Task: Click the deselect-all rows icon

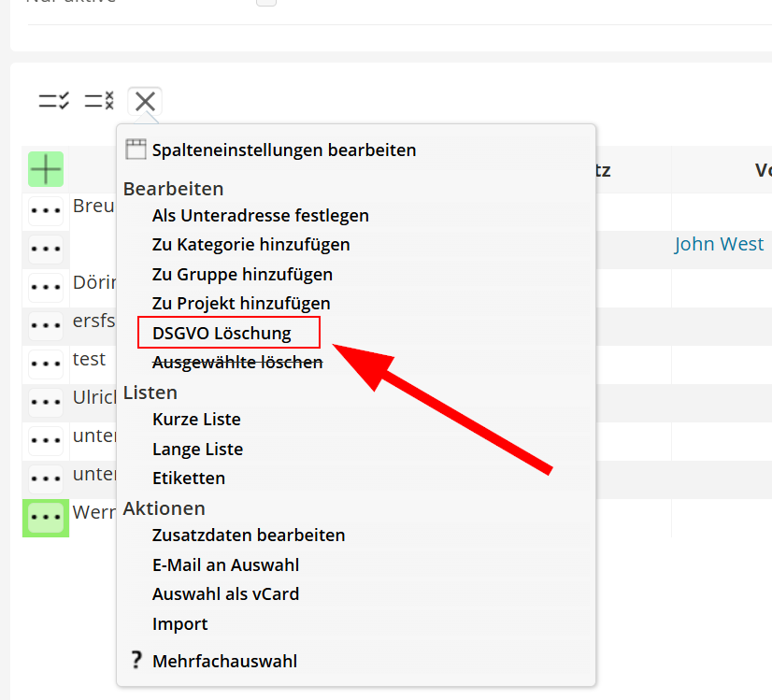Action: click(x=99, y=101)
